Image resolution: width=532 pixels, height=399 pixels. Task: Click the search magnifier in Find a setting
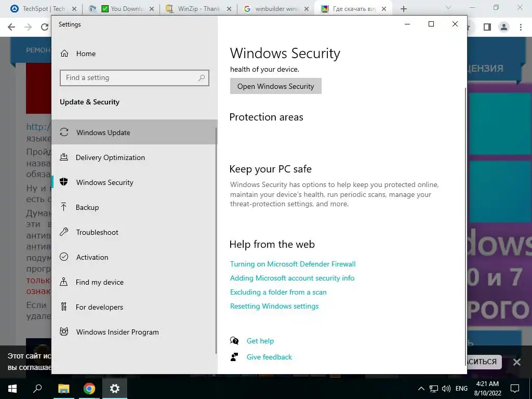click(x=202, y=78)
